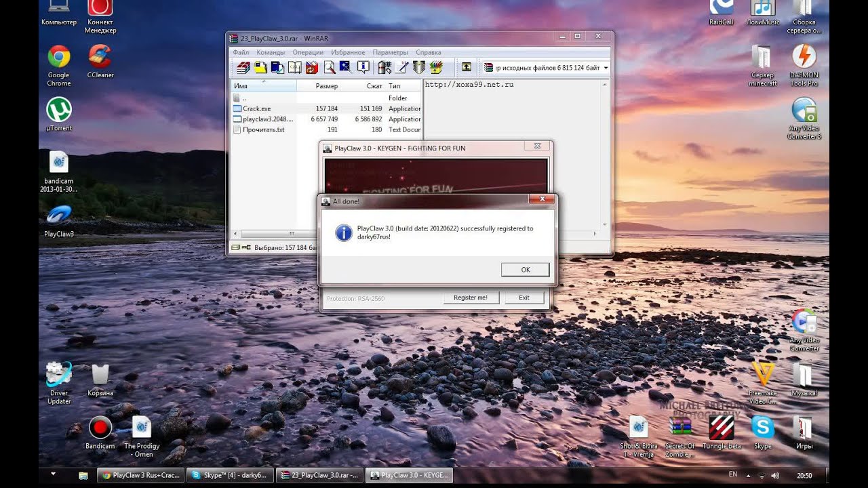Select The Prodigy - Omen file icon
Image resolution: width=868 pixels, height=488 pixels.
tap(142, 436)
